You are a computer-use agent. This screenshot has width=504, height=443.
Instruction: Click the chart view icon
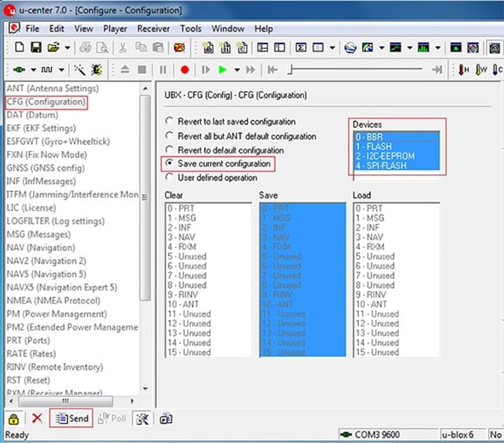coord(395,48)
